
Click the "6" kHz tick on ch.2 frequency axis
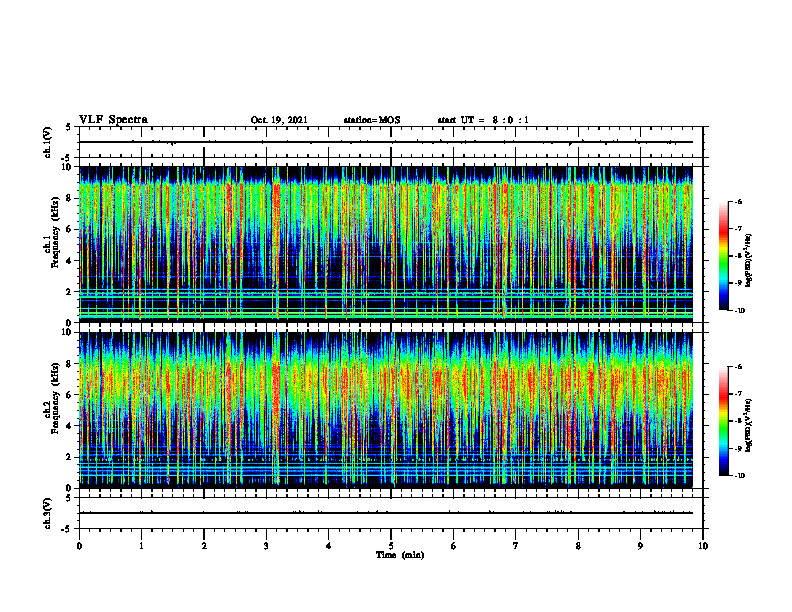coord(70,395)
